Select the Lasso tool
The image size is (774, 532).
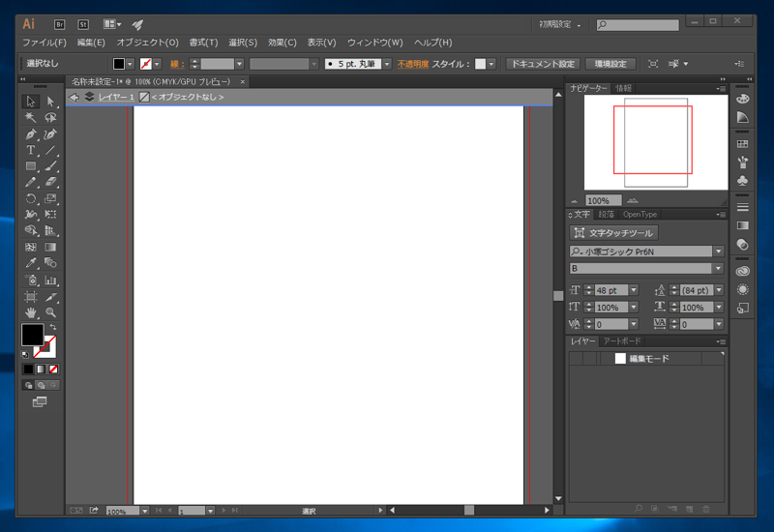50,117
